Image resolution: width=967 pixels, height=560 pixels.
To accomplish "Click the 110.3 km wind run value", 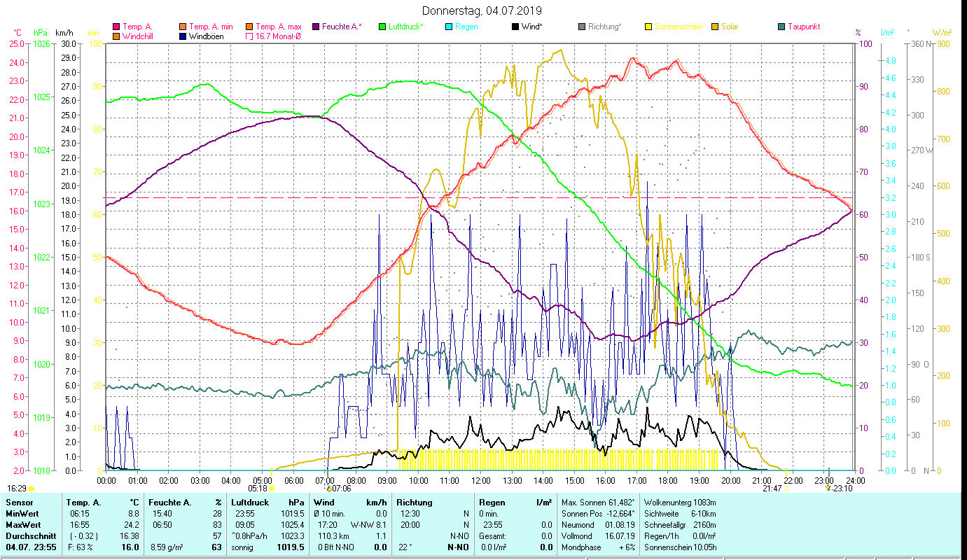I will pos(332,535).
